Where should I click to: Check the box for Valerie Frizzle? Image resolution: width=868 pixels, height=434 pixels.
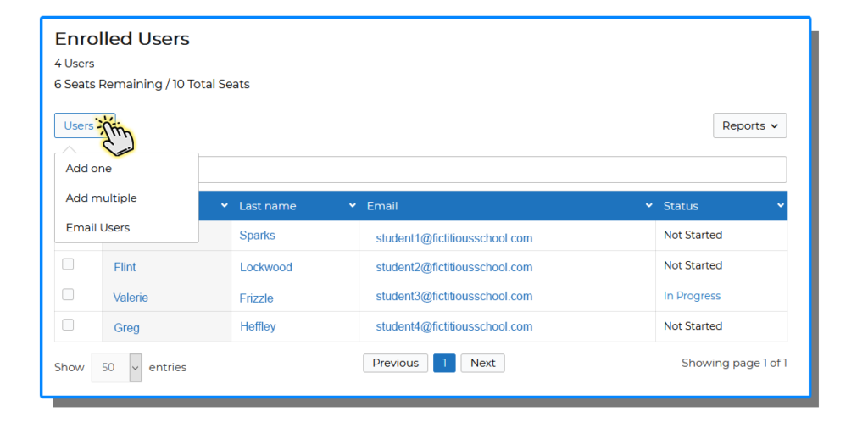(x=68, y=294)
